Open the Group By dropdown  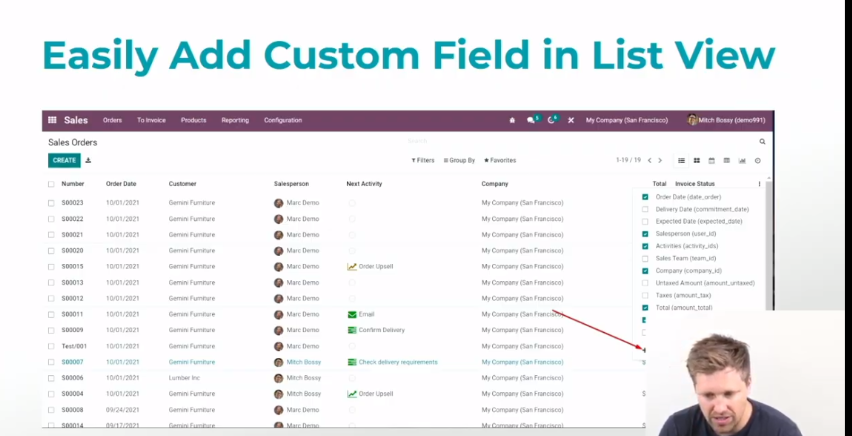point(459,160)
